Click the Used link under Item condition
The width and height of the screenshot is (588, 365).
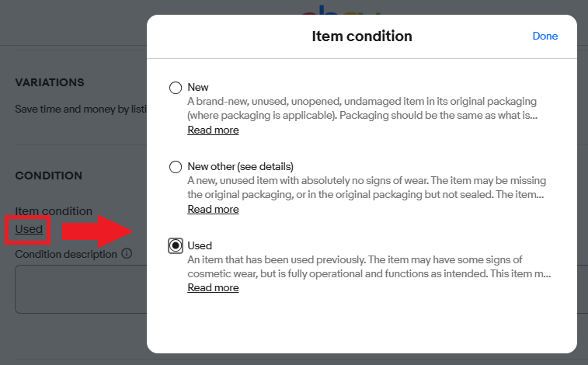click(29, 228)
